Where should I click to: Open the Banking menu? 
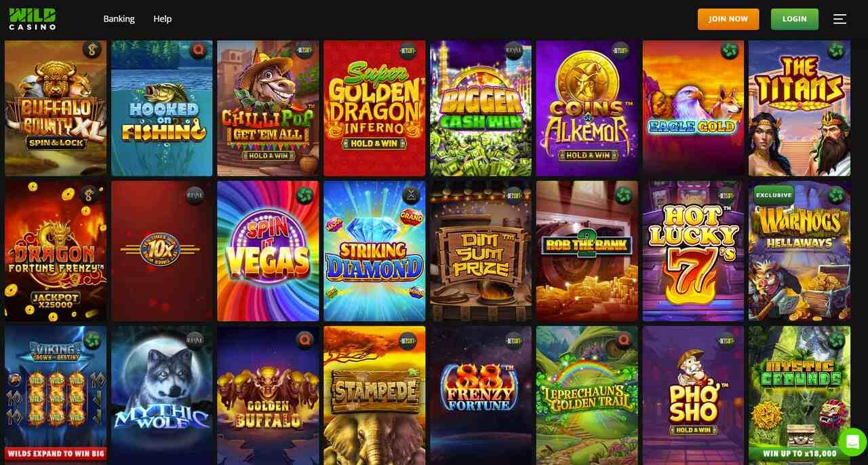(x=119, y=19)
